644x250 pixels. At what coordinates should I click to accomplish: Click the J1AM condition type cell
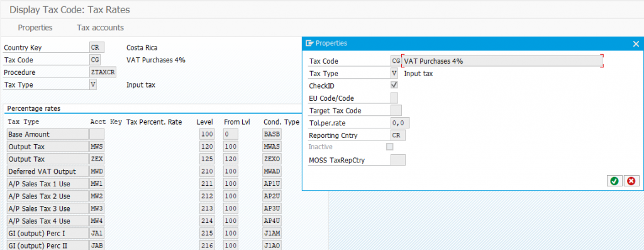[272, 234]
